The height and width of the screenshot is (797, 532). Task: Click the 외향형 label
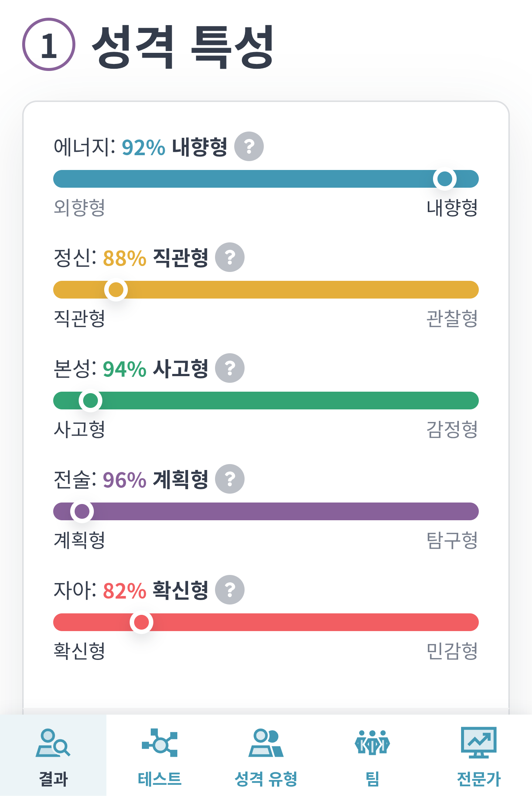pos(79,207)
